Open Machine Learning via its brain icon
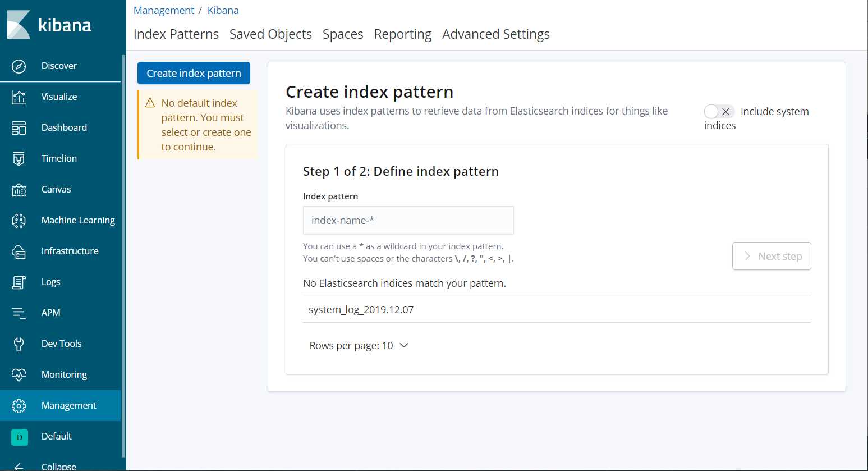Screen dimensions: 868x471 19,220
